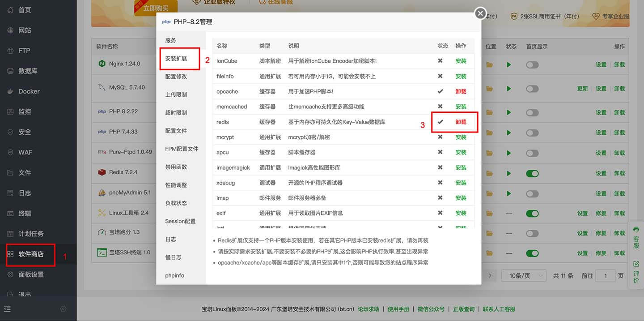Click 修复 link in Linux工具箱 row

(601, 214)
